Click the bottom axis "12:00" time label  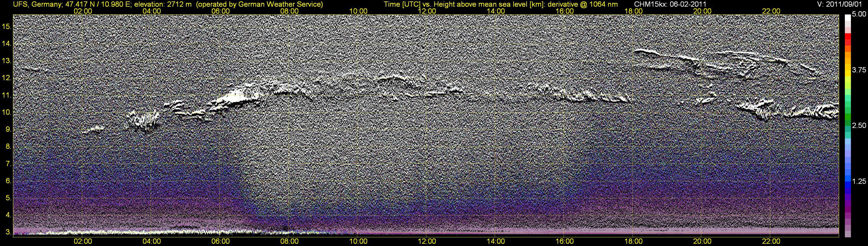click(427, 241)
